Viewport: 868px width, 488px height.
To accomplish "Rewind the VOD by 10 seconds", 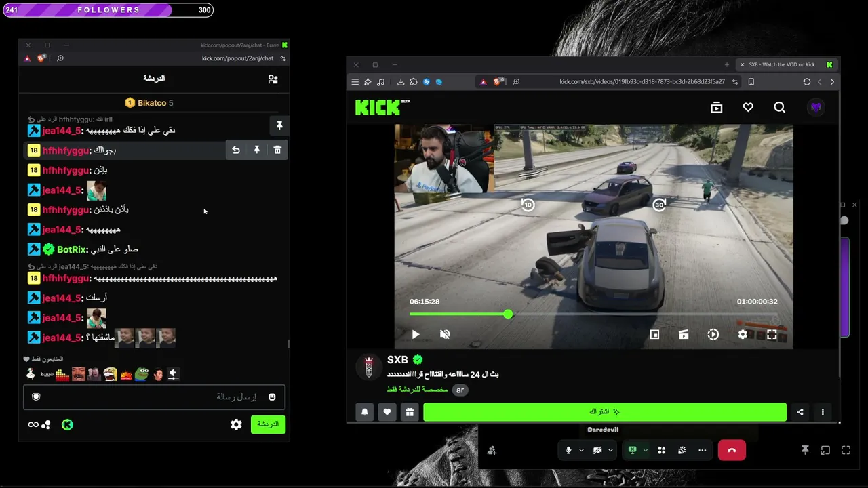I will (x=528, y=205).
